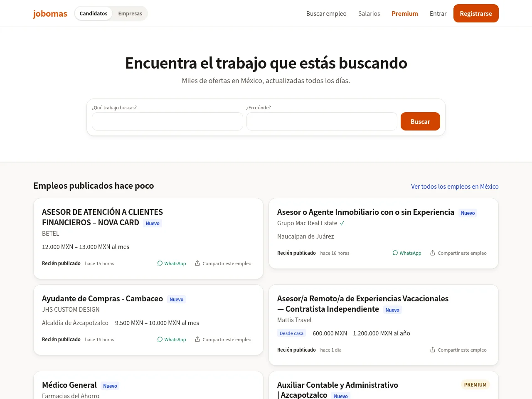
Task: Open the Asesor/a Remoto/a de Experiencias Vacacionales job title
Action: point(363,303)
